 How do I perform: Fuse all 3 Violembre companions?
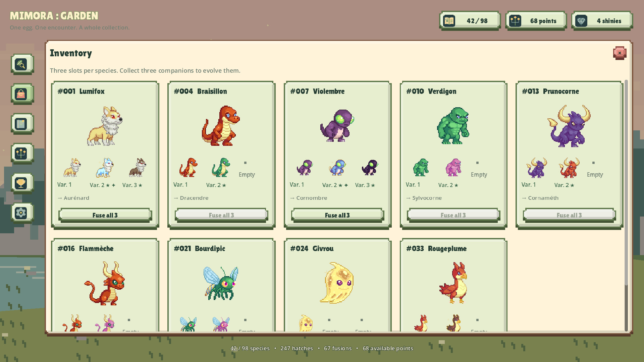pos(337,215)
